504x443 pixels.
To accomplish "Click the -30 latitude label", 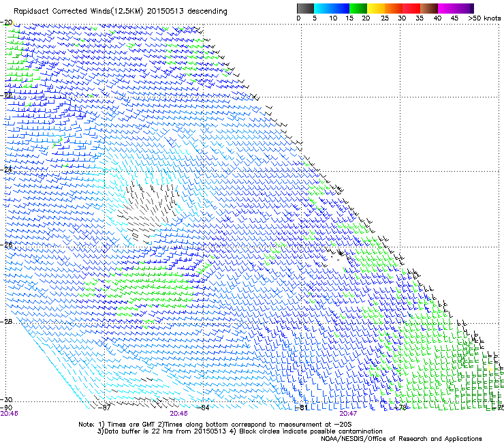I will [7, 399].
